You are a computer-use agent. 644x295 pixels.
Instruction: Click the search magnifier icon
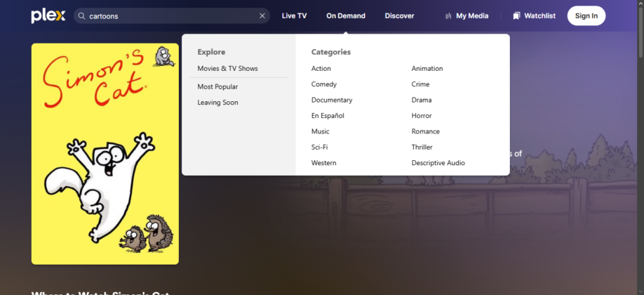tap(82, 16)
